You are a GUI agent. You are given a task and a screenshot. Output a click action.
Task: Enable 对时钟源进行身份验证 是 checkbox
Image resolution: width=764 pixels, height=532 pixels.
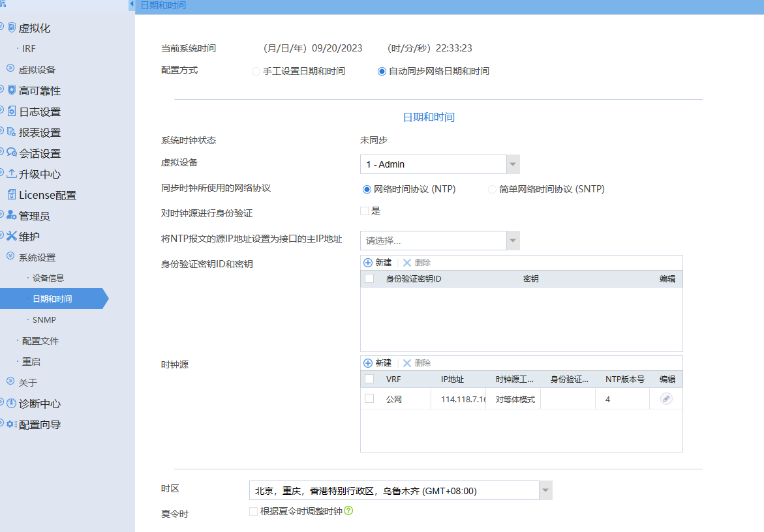click(364, 211)
